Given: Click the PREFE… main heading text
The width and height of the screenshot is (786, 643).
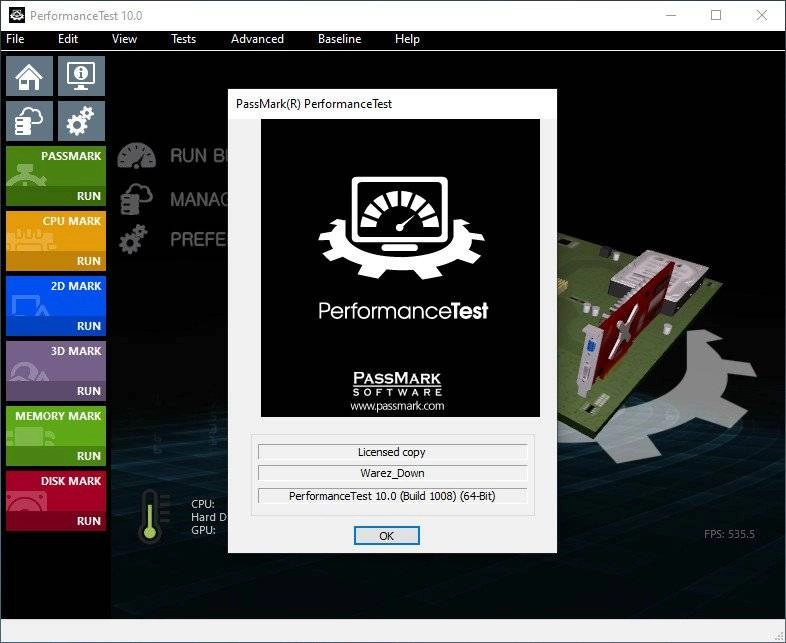Looking at the screenshot, I should [x=199, y=240].
